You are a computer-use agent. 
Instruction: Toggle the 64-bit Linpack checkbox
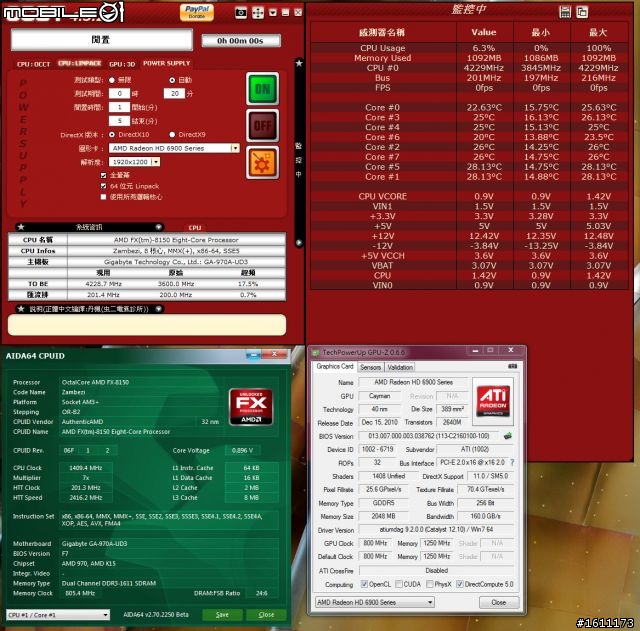tap(103, 186)
